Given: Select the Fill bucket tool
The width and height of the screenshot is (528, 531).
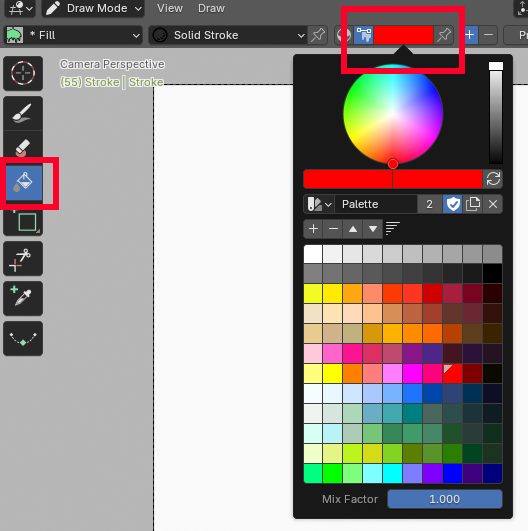Looking at the screenshot, I should point(24,182).
